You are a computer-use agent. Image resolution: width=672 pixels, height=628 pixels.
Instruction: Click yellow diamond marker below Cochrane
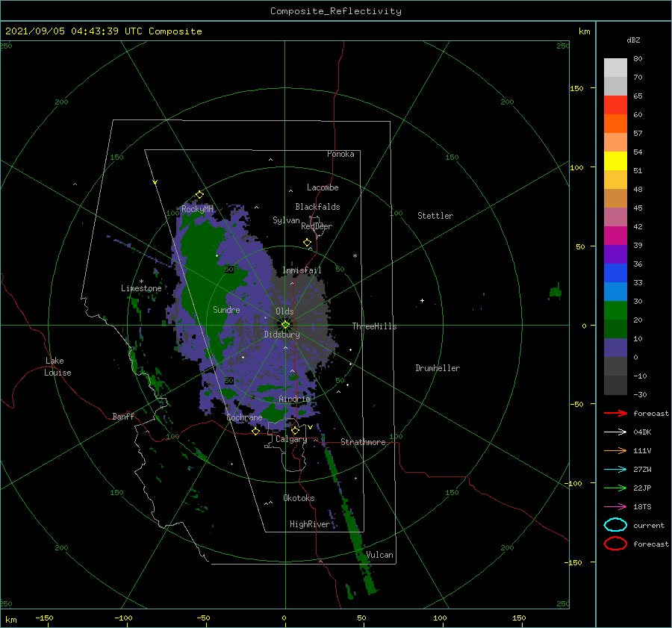point(256,431)
